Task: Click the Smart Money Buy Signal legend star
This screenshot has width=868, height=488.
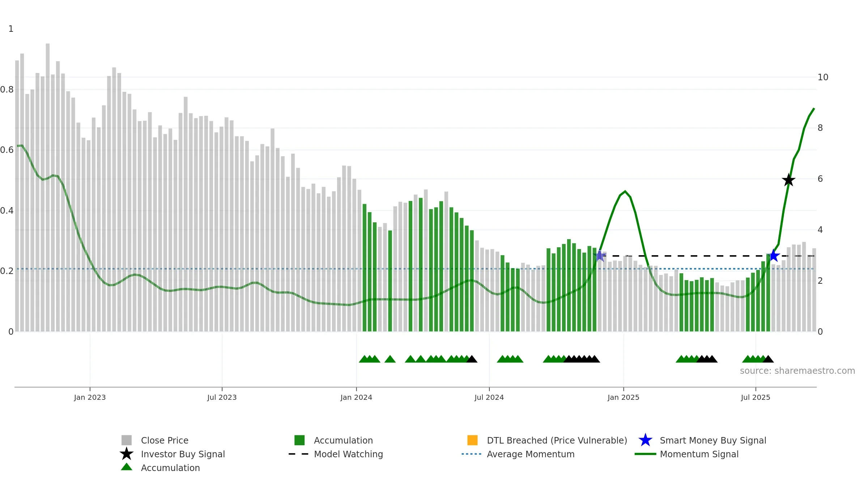Action: [x=645, y=440]
